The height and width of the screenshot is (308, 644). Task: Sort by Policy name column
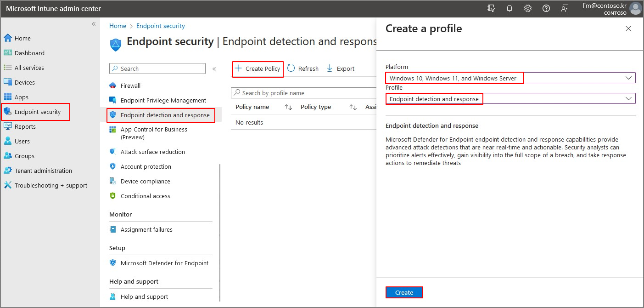[263, 107]
